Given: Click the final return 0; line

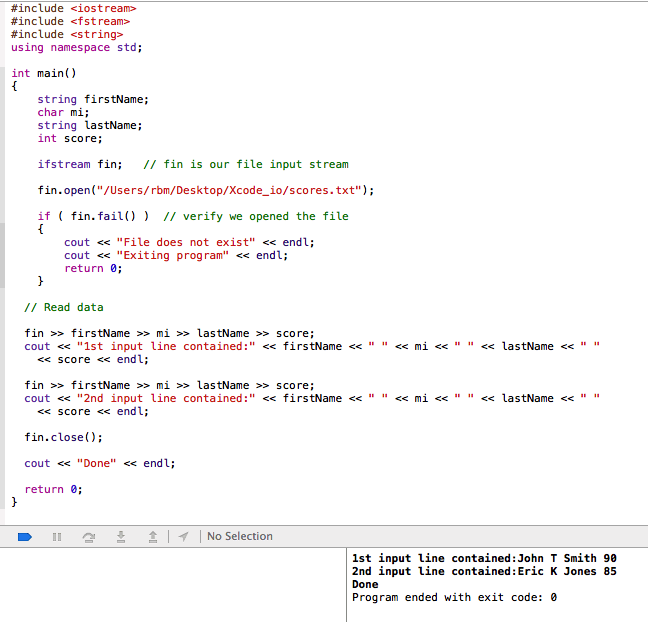Looking at the screenshot, I should pos(53,489).
